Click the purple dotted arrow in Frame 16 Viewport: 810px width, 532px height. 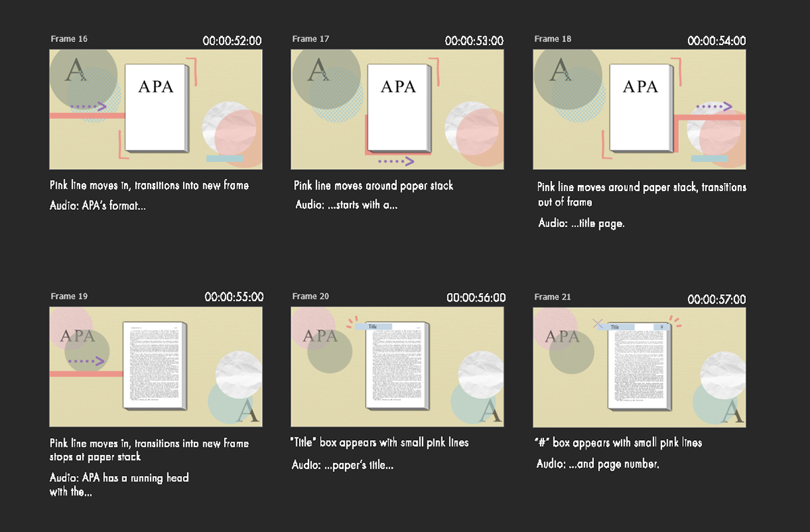88,106
